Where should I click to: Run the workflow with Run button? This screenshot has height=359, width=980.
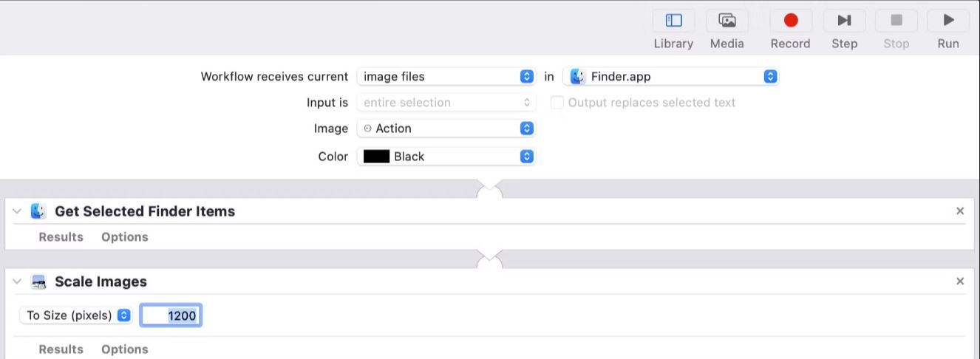948,21
